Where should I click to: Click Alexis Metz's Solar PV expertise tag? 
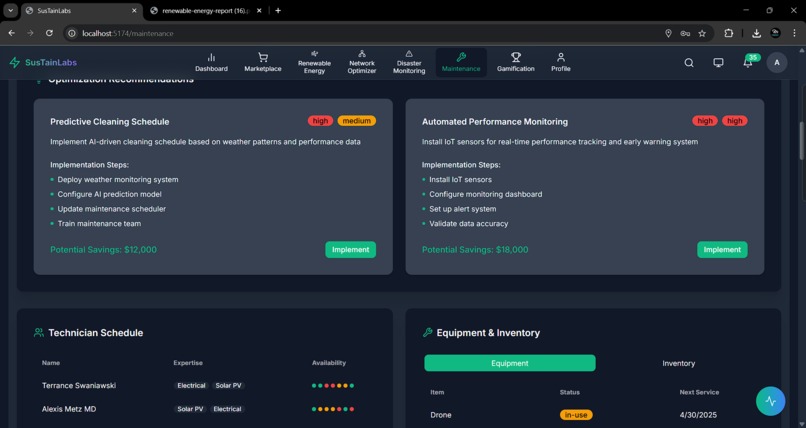(190, 409)
